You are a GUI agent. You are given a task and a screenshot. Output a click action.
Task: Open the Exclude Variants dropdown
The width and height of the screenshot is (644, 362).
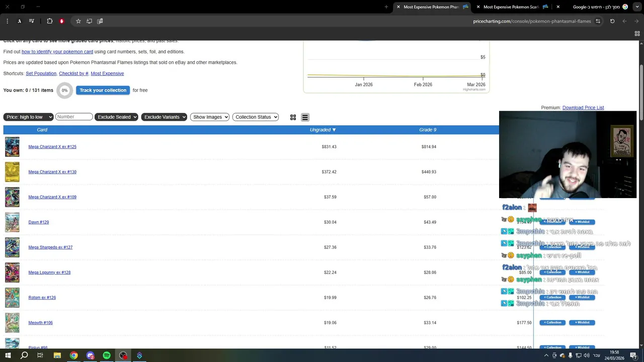[x=164, y=117]
